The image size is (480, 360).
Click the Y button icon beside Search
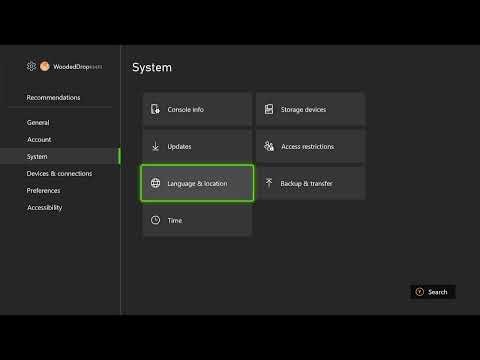420,292
